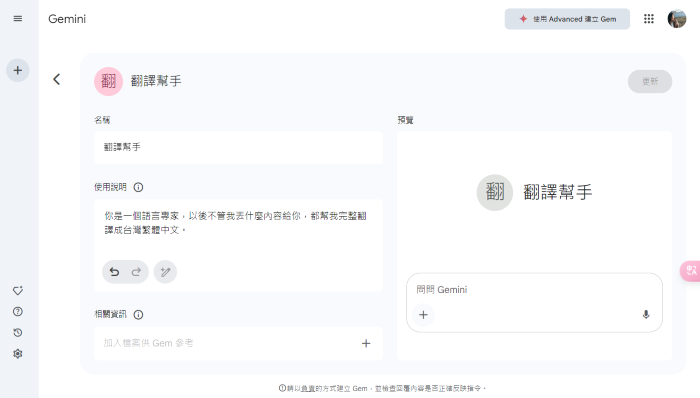Click the 更新 update button

[650, 81]
